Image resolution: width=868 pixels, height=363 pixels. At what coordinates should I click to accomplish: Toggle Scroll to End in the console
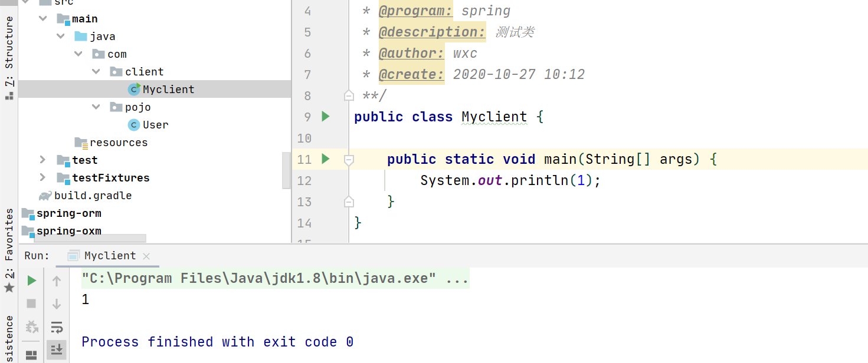coord(57,349)
